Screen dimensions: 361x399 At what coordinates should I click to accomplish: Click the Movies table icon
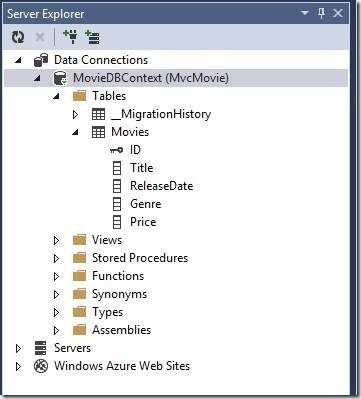tap(98, 132)
